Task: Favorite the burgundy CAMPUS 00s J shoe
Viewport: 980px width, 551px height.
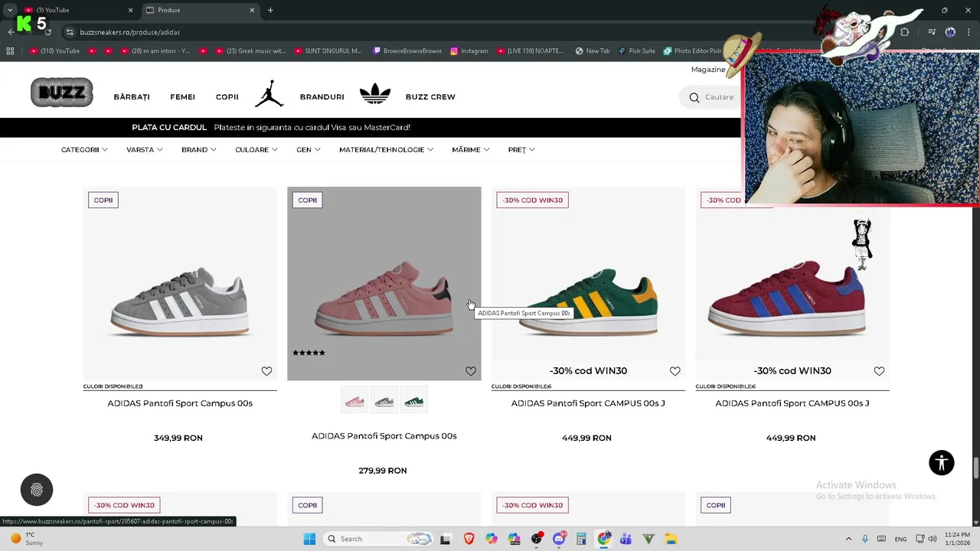Action: (x=879, y=371)
